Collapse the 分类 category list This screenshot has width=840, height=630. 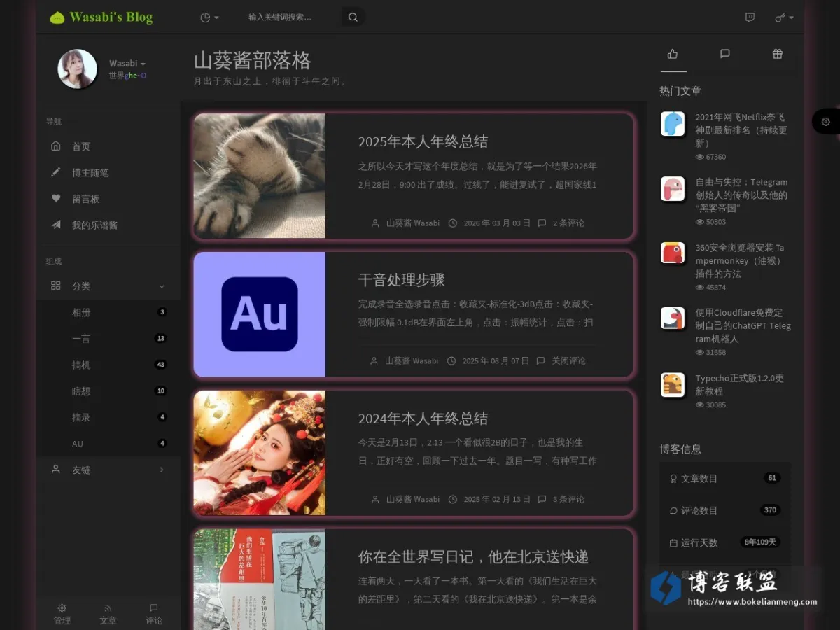click(108, 286)
